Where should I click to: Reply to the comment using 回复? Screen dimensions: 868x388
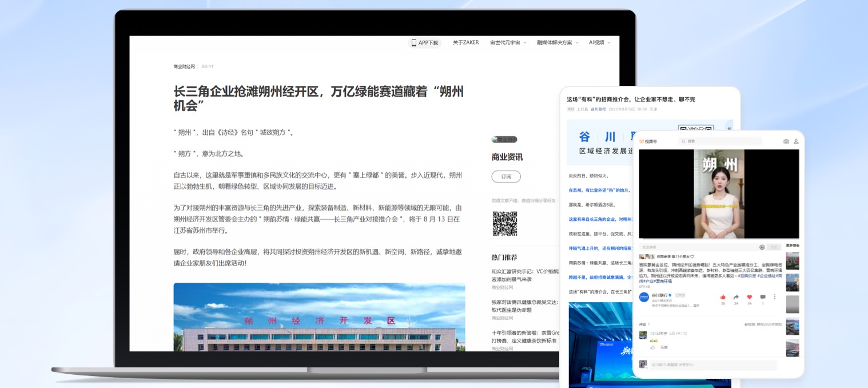click(x=663, y=348)
